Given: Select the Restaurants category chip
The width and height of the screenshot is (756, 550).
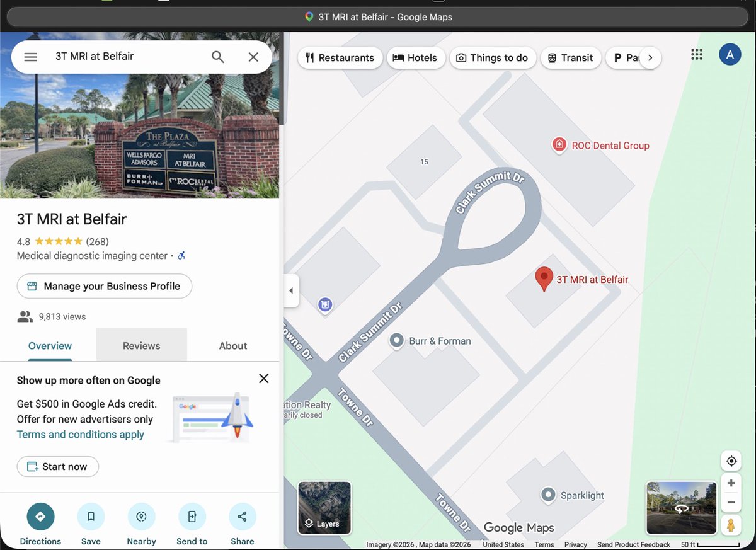Looking at the screenshot, I should [x=340, y=57].
